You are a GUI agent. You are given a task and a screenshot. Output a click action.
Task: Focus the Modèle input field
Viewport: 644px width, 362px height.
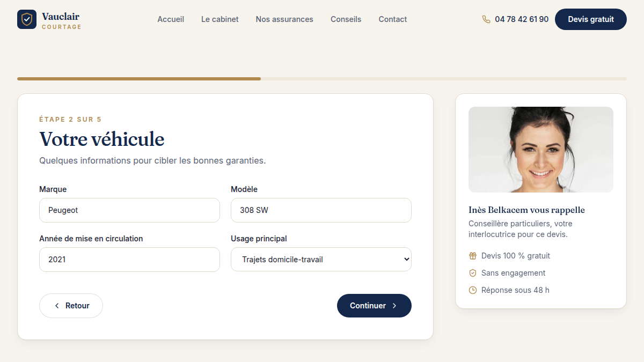[x=321, y=210]
